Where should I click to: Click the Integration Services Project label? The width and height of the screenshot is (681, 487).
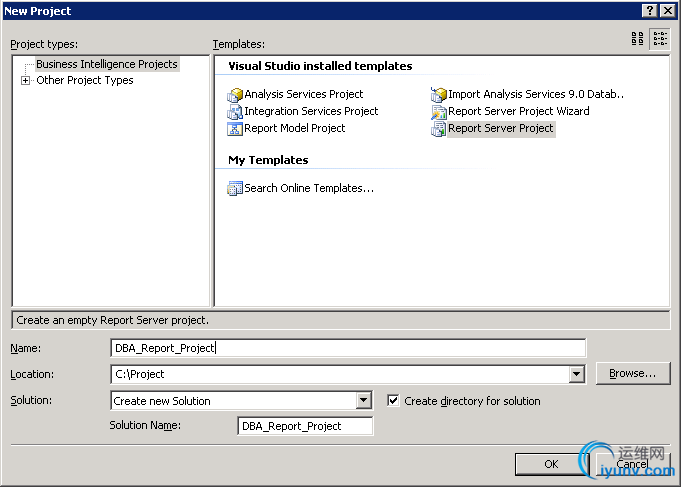311,111
